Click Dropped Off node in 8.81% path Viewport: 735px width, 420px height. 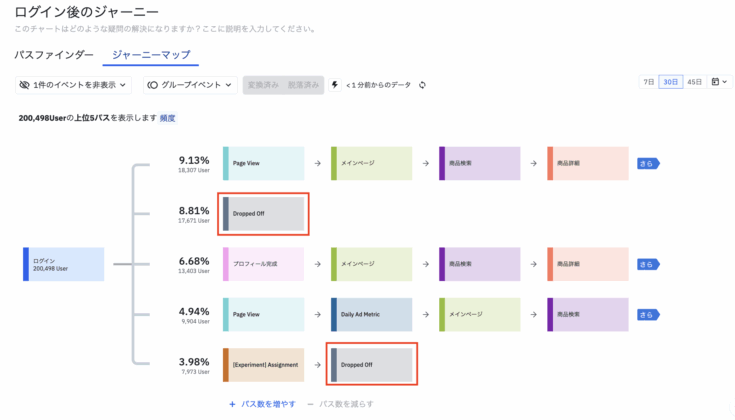tap(263, 214)
